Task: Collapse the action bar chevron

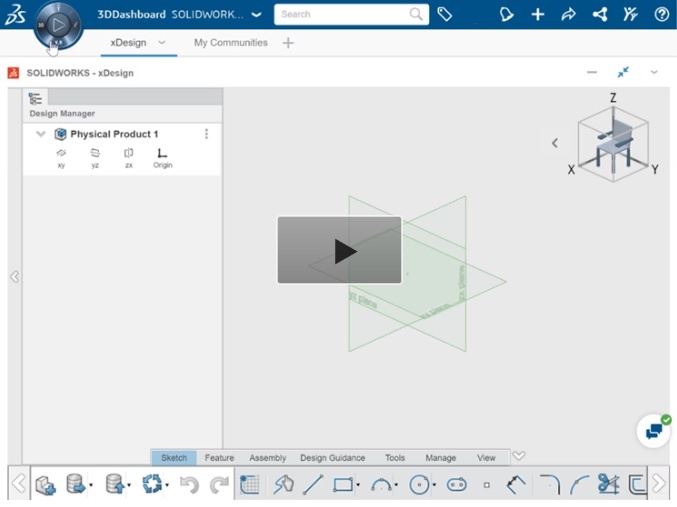Action: click(x=519, y=456)
